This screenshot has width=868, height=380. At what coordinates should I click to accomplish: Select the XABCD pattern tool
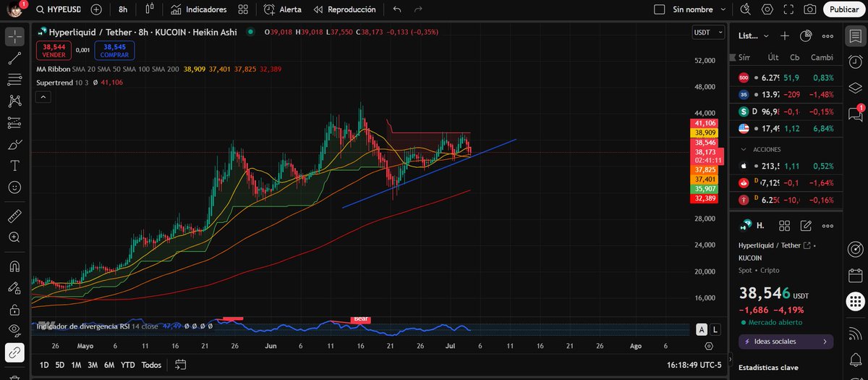point(14,101)
